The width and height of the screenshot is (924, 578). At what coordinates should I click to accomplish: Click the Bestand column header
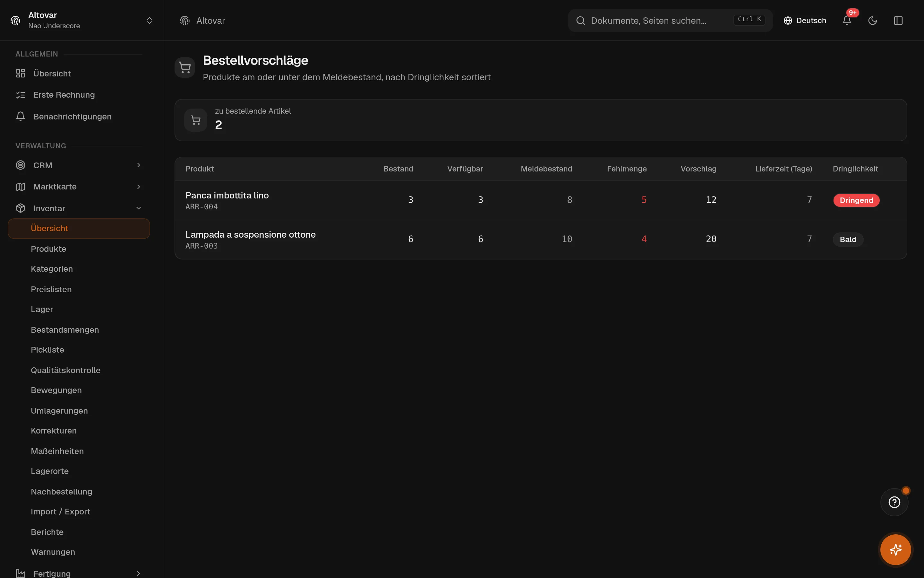click(398, 169)
